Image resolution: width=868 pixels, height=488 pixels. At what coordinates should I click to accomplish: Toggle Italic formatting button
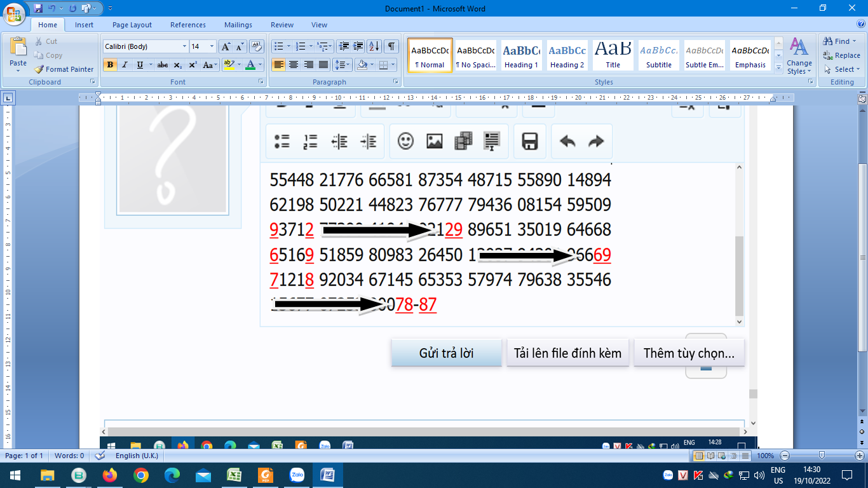click(125, 65)
